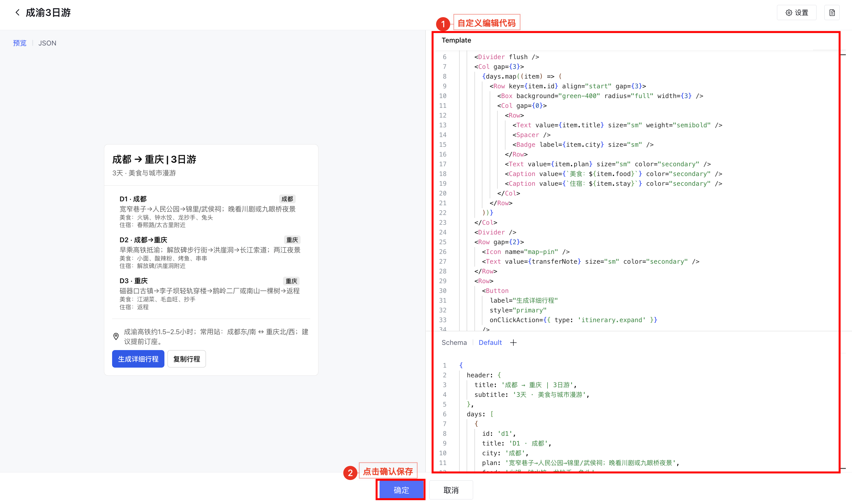
Task: Click the 成都 badge on D1 row
Action: (x=287, y=199)
